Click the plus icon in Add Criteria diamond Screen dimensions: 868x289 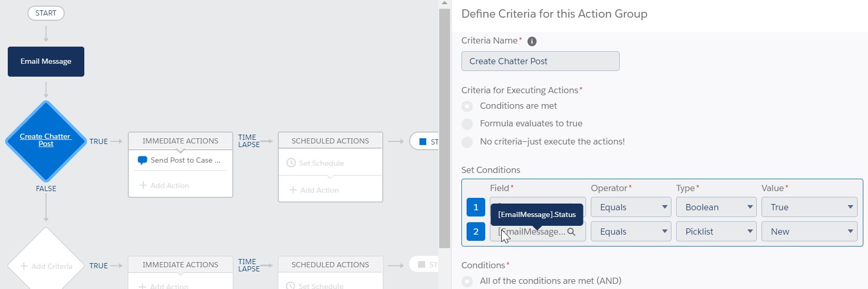tap(24, 266)
